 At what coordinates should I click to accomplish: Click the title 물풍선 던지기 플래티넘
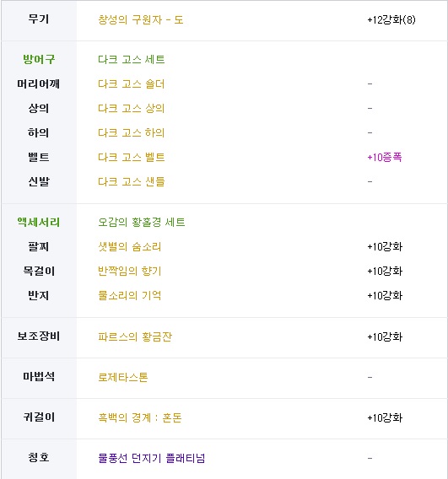tap(152, 458)
